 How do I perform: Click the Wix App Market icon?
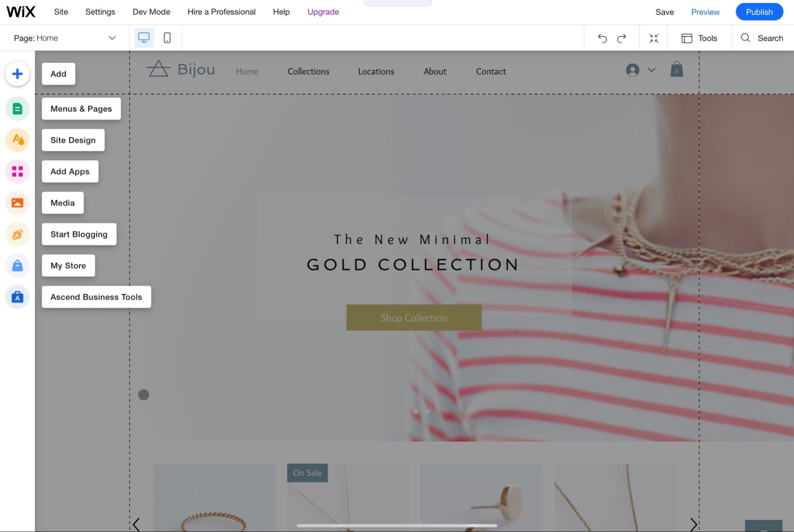[x=17, y=171]
